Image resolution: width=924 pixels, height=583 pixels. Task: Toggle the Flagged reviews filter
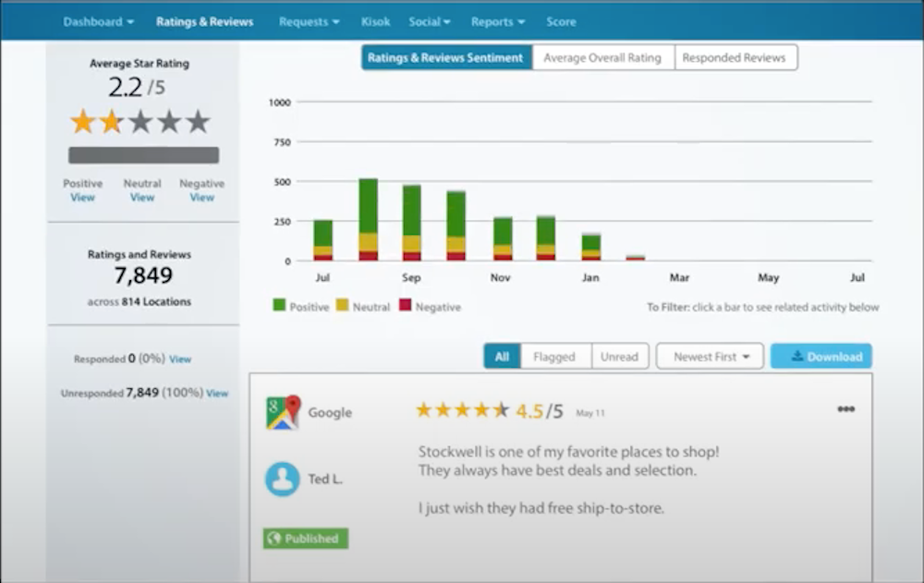point(555,356)
